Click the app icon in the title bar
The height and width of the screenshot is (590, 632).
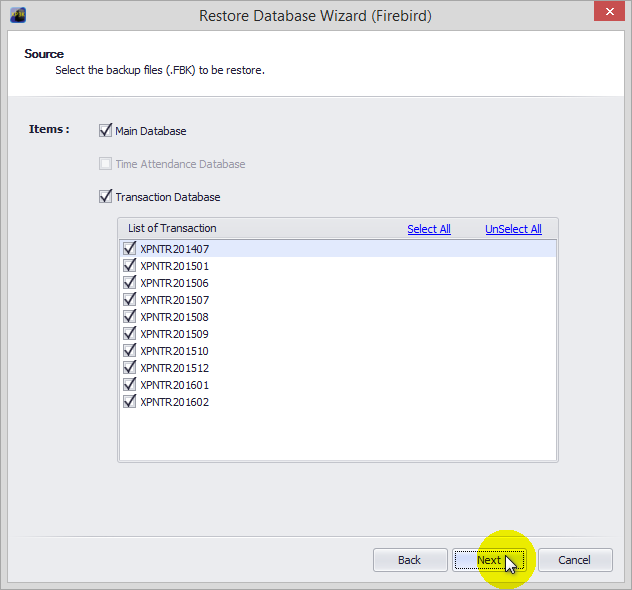tap(17, 15)
